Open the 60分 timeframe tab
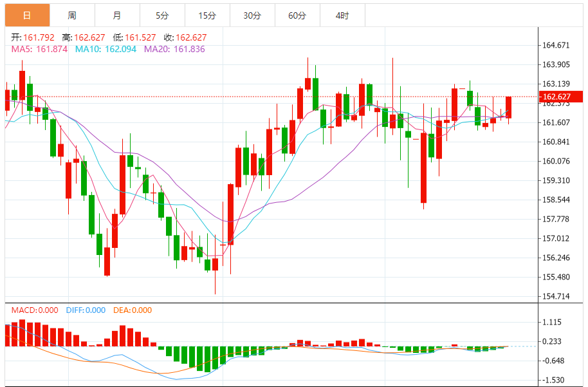This screenshot has width=588, height=387. click(297, 15)
